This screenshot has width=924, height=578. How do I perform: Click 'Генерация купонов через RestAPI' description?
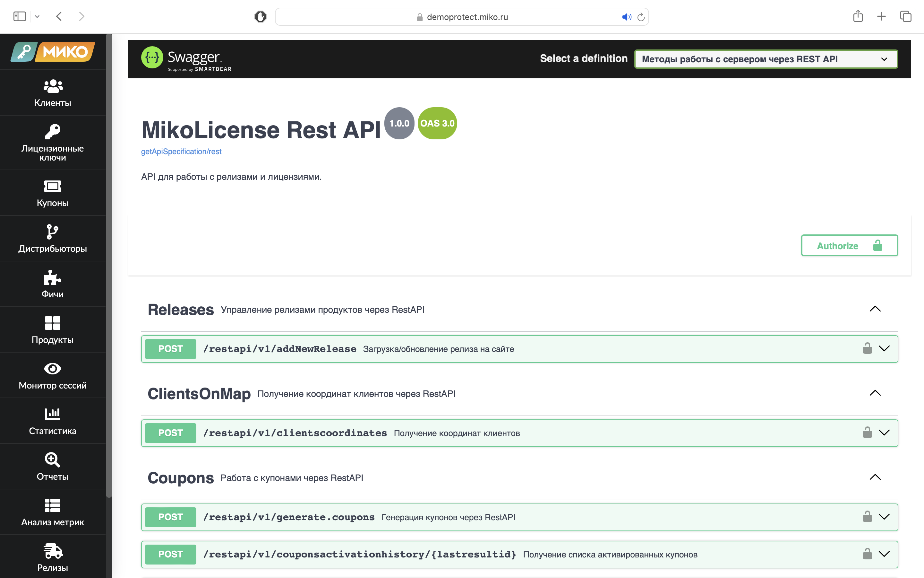point(448,517)
